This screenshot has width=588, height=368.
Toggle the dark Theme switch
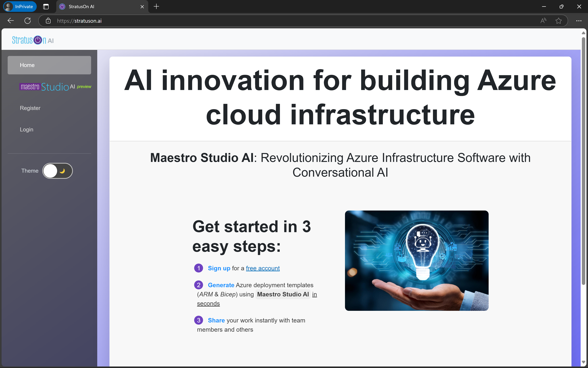coord(58,171)
